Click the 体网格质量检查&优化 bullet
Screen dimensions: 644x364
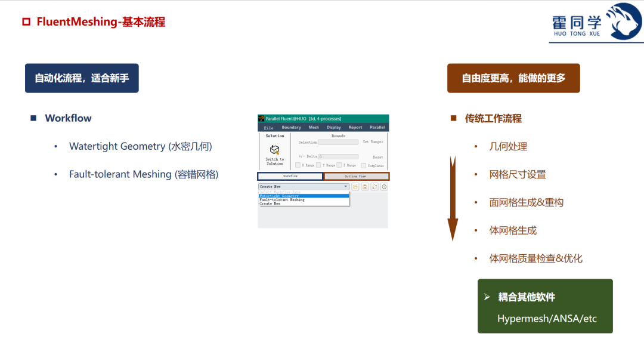pyautogui.click(x=535, y=258)
